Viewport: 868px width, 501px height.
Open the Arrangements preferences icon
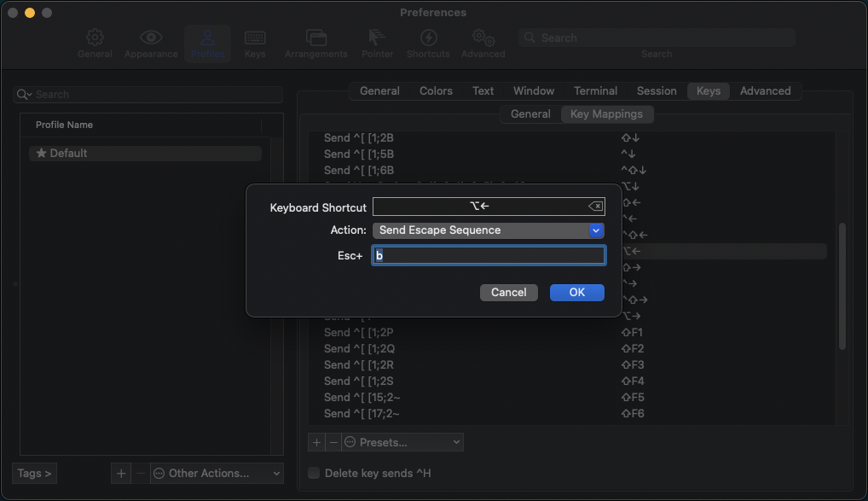click(316, 44)
